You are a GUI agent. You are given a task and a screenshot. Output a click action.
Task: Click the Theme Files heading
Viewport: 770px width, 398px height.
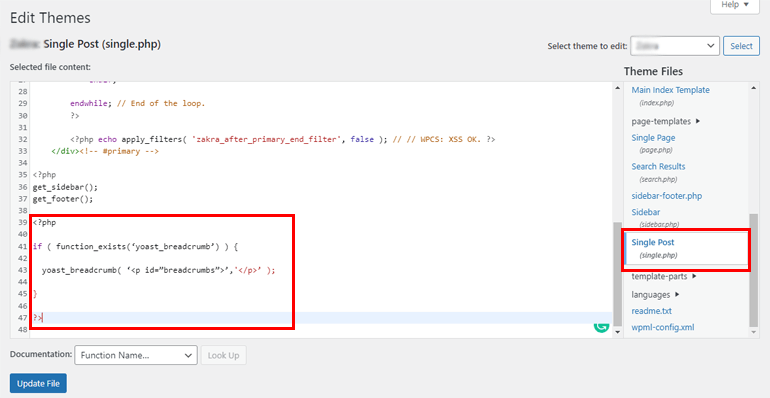click(x=653, y=71)
